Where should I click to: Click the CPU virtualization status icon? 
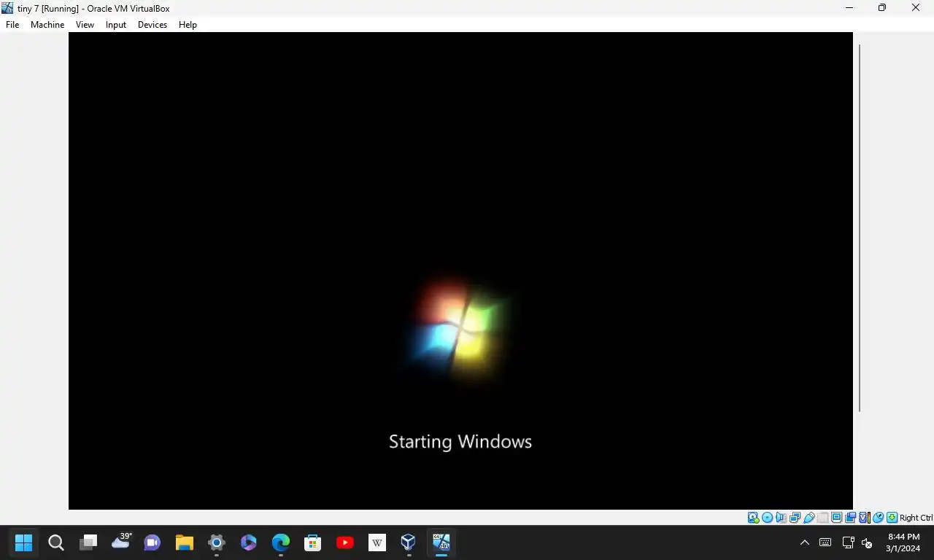[x=865, y=518]
